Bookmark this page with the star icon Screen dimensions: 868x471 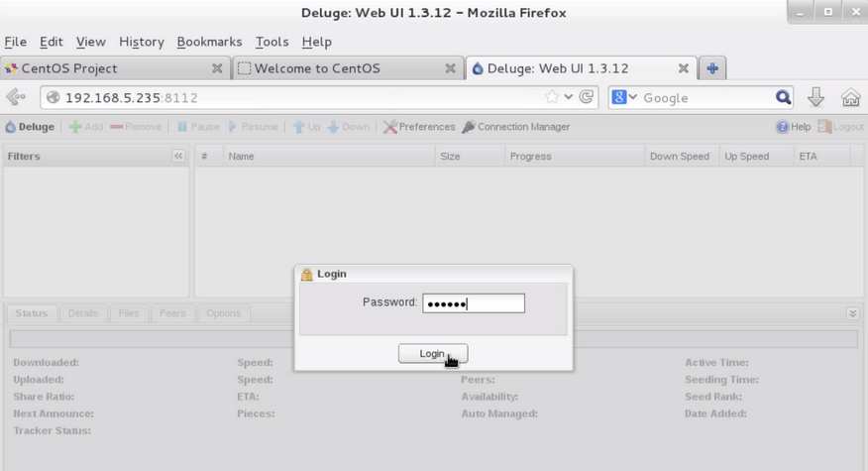point(552,97)
